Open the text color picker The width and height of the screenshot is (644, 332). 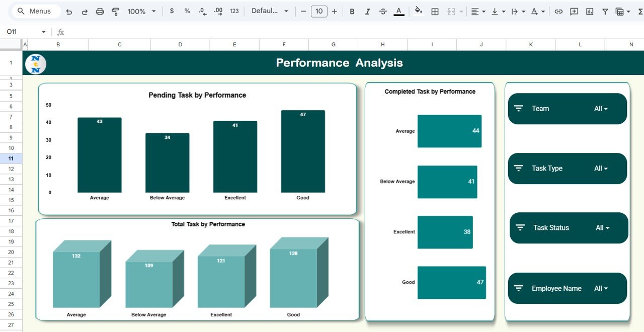coord(399,11)
